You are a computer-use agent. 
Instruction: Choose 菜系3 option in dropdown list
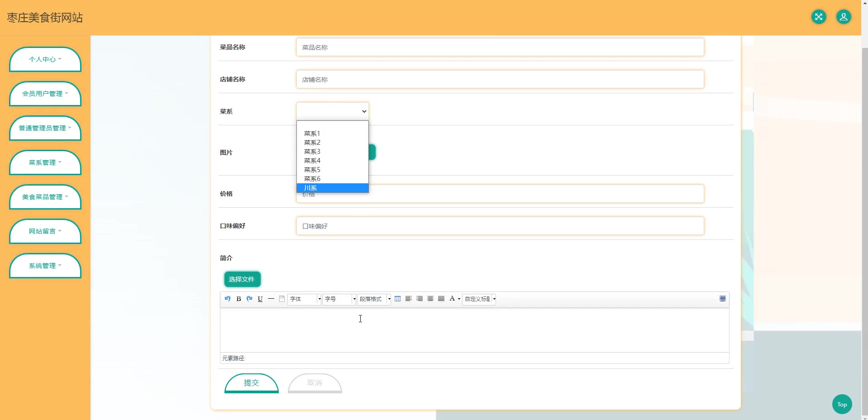tap(312, 152)
